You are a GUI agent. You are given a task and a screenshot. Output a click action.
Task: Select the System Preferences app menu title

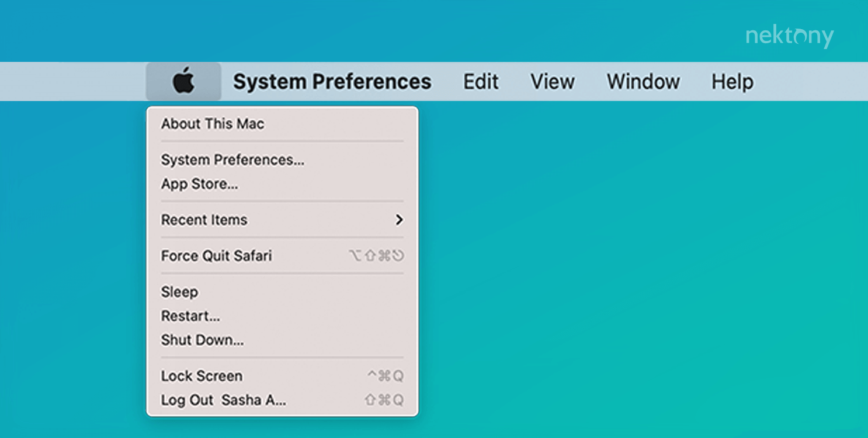332,81
